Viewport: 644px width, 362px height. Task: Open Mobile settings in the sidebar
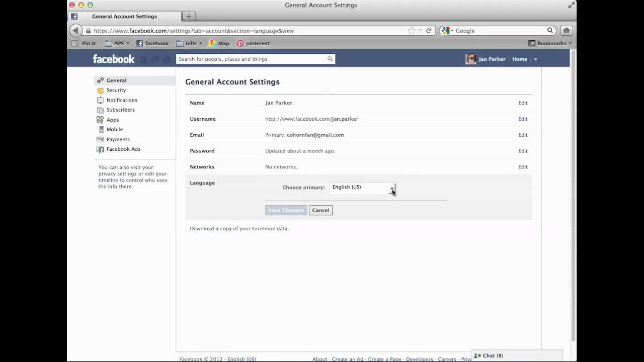[x=115, y=129]
